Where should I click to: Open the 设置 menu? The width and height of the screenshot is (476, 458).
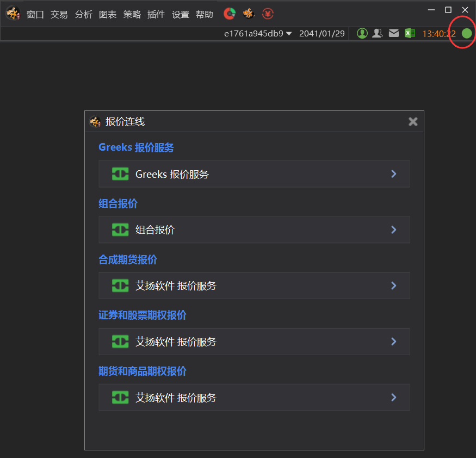pos(180,14)
